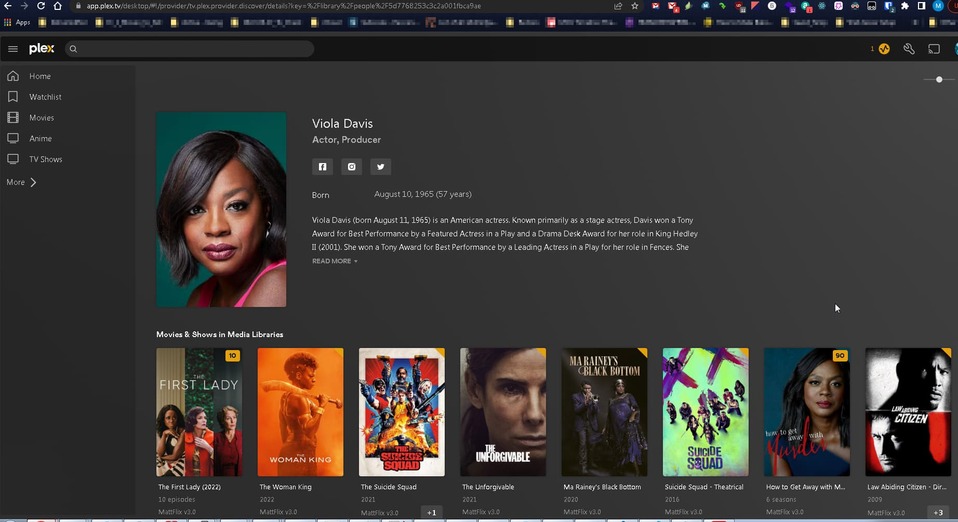
Task: Open The First Lady poster
Action: click(199, 412)
